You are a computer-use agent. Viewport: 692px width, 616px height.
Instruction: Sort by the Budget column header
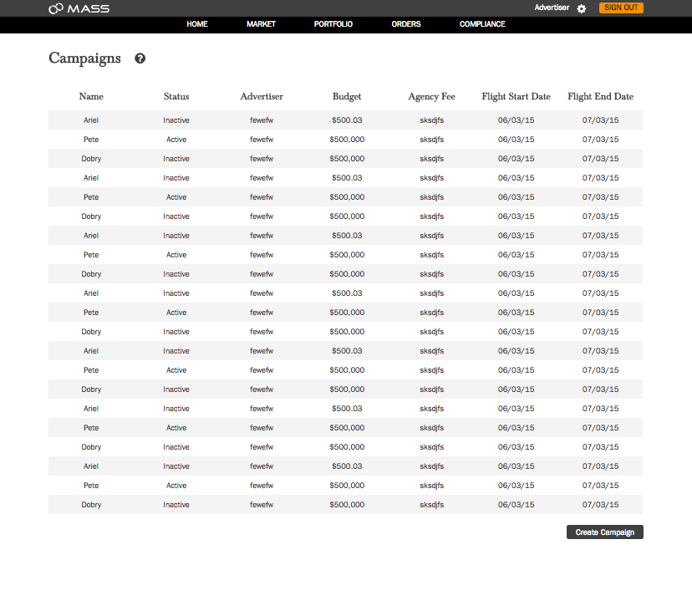(347, 97)
